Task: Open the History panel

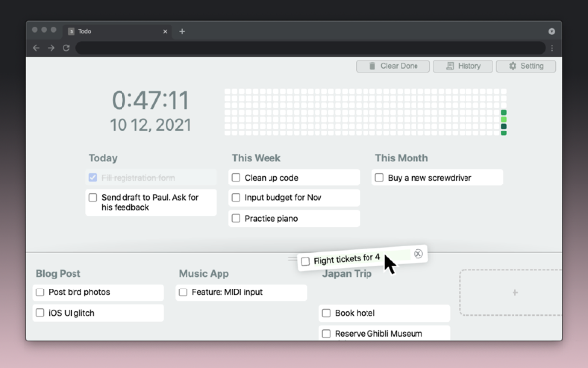Action: [463, 66]
